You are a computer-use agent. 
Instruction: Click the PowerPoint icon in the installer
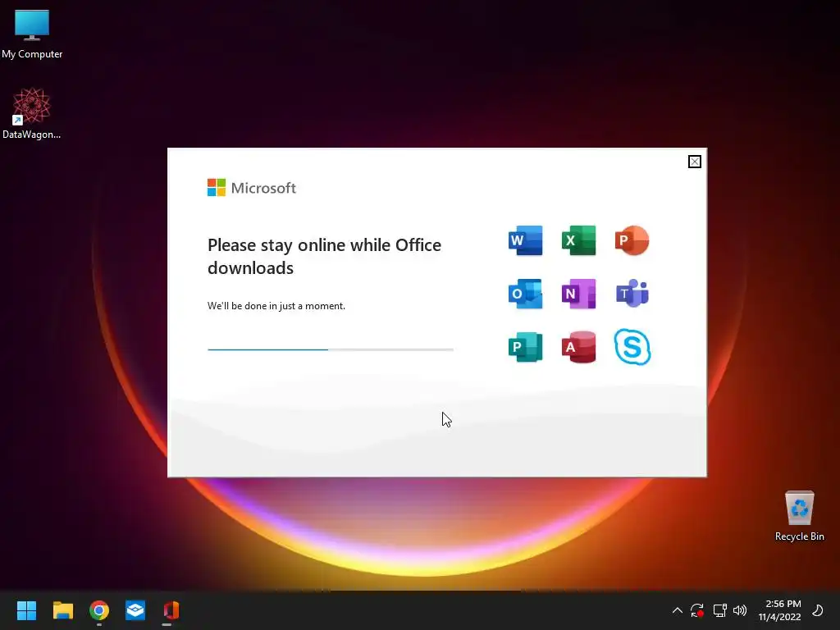[x=632, y=240]
